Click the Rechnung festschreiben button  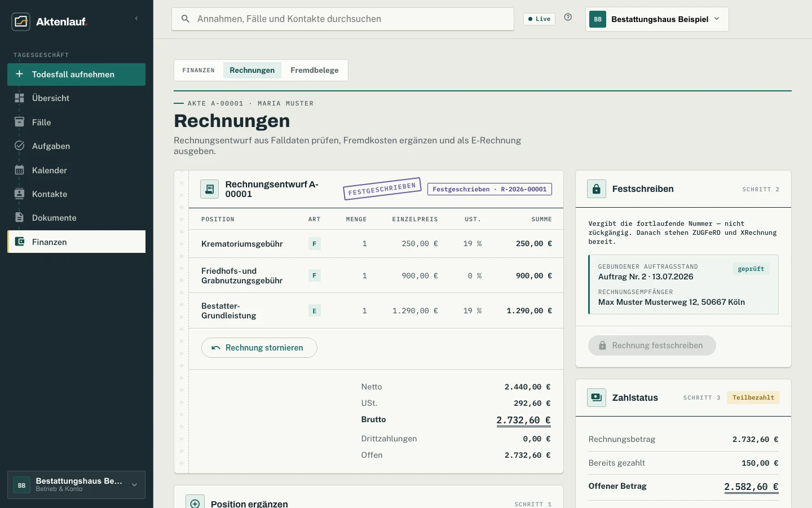click(x=652, y=345)
